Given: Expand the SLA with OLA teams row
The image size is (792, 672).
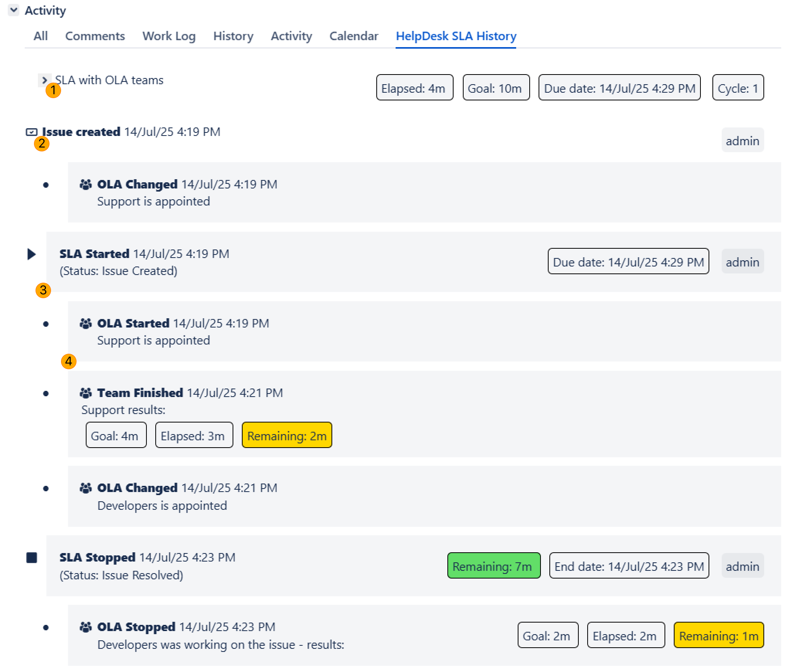Looking at the screenshot, I should (44, 80).
